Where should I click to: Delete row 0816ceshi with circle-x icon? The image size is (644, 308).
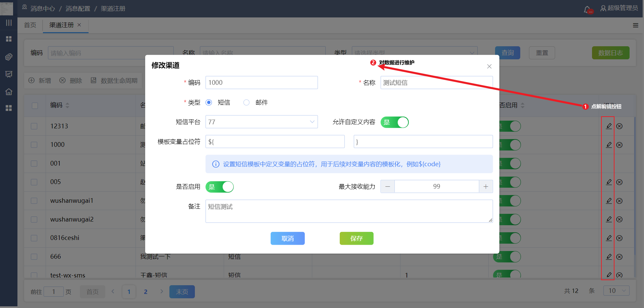pyautogui.click(x=620, y=238)
